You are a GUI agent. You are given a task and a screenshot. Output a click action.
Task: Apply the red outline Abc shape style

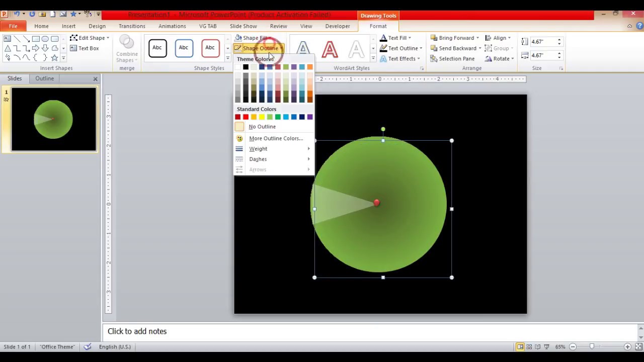click(x=210, y=48)
